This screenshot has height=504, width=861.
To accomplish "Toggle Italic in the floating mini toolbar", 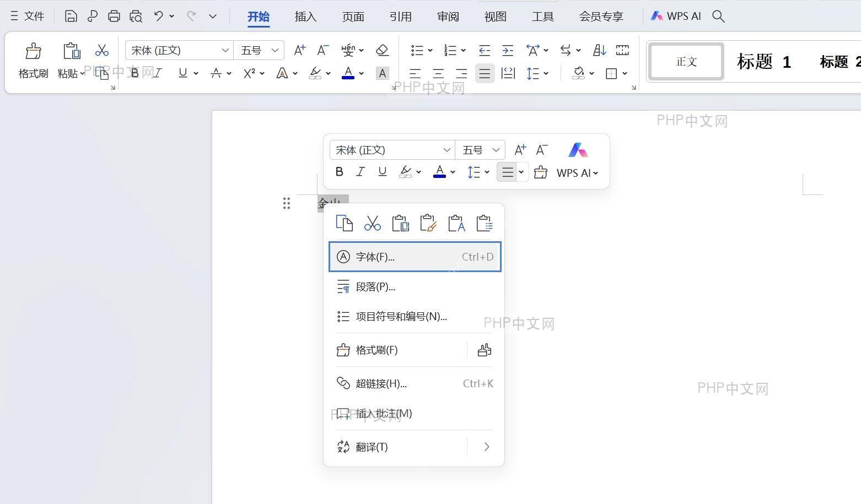I will [360, 172].
